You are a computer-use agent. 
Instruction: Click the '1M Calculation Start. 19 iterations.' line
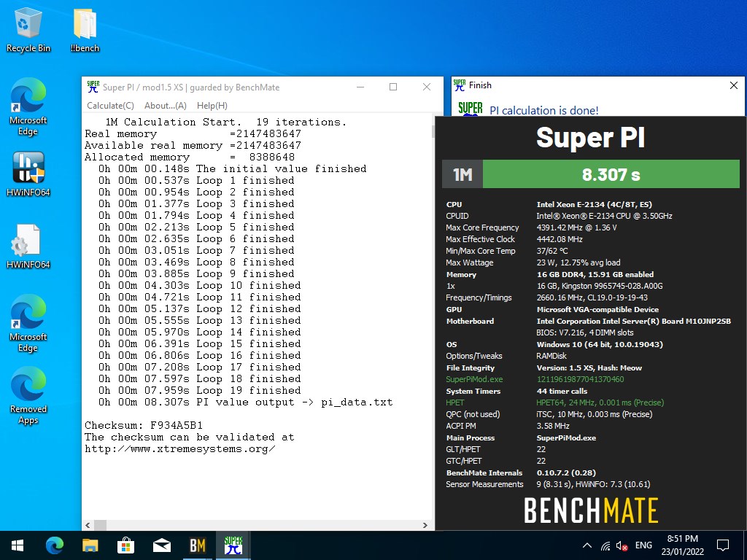[x=226, y=122]
